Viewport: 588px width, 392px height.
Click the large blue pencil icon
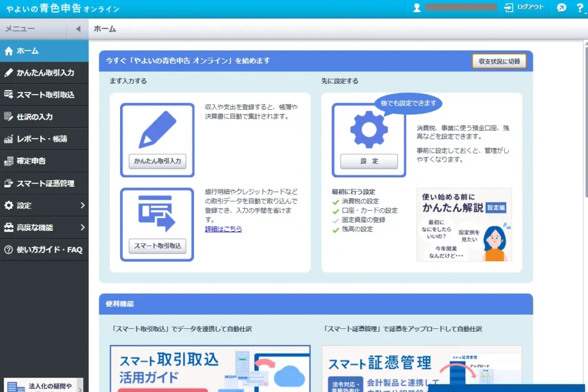tap(157, 130)
